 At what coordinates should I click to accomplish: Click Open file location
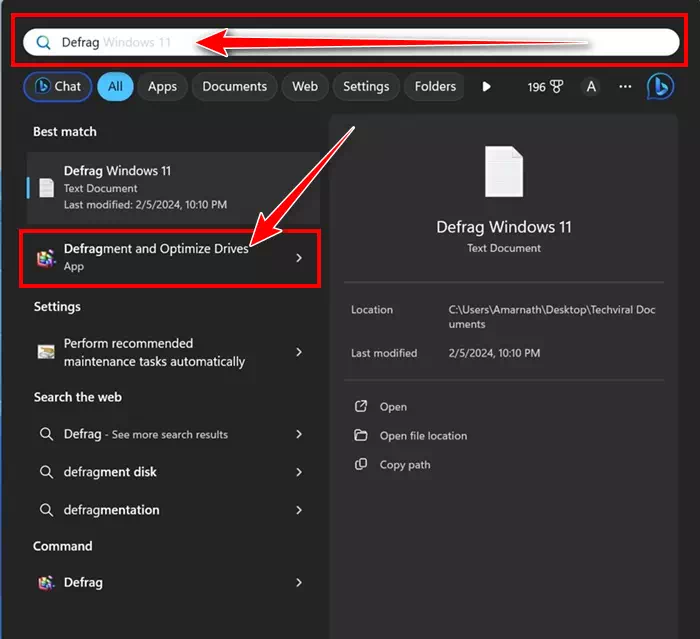[423, 436]
